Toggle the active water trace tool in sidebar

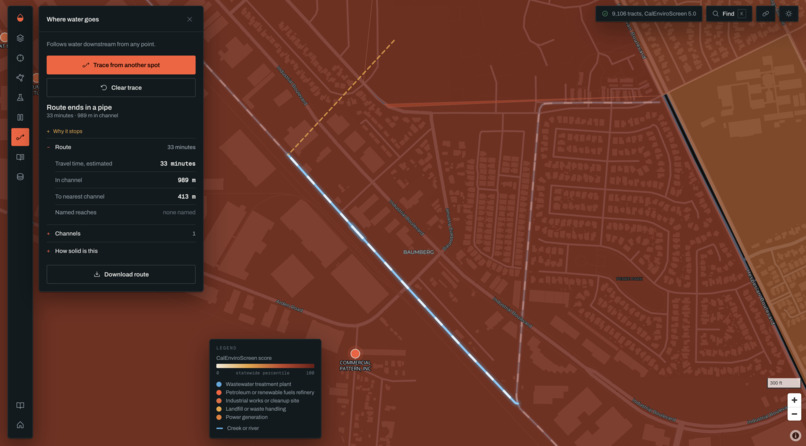[x=20, y=137]
